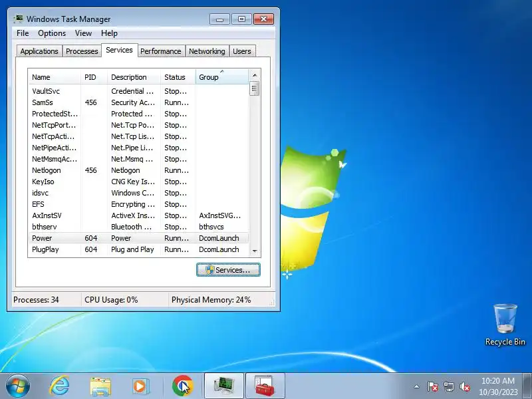Sort by the Description column header
The height and width of the screenshot is (399, 532).
point(134,77)
